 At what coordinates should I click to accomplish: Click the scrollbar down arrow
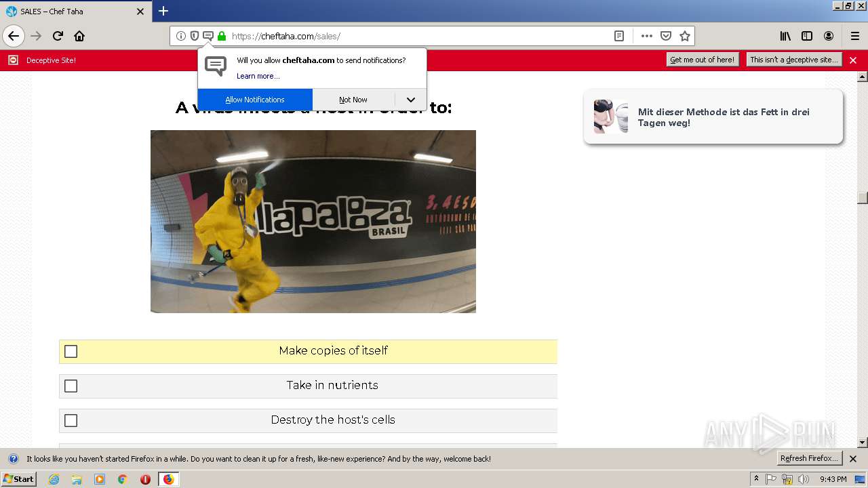[862, 443]
